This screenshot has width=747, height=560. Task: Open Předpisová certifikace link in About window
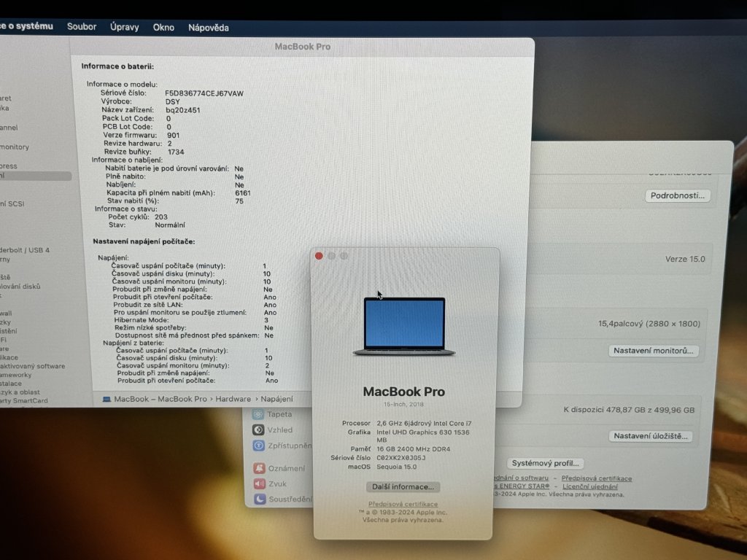[x=403, y=504]
